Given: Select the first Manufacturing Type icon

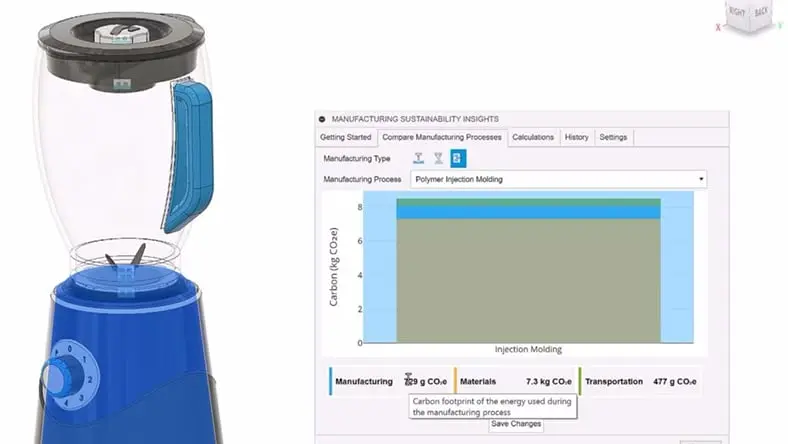Looking at the screenshot, I should (418, 158).
